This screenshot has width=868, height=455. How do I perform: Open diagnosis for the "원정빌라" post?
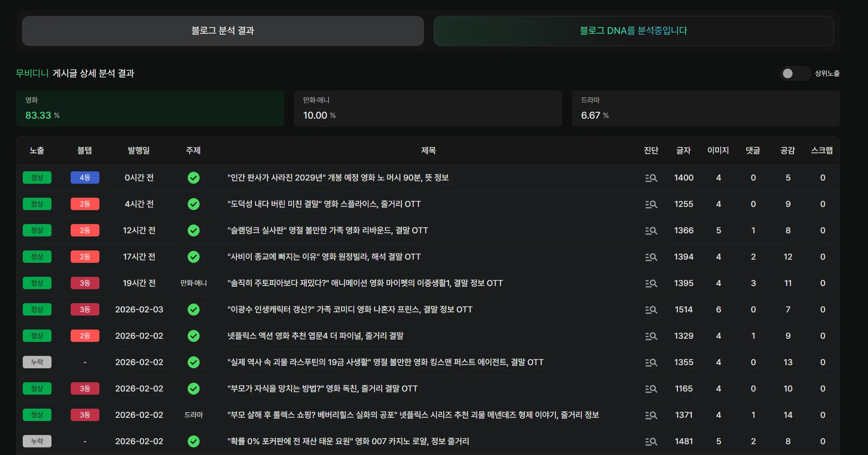[651, 257]
